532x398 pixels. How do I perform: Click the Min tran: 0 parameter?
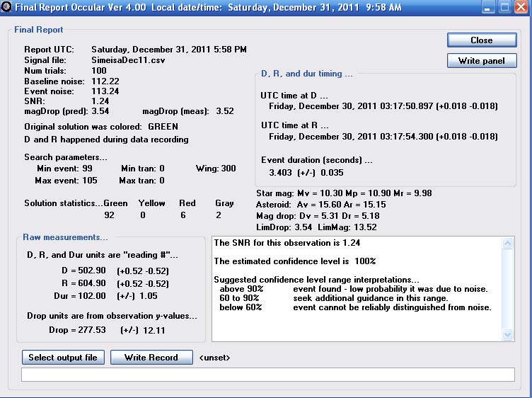(x=143, y=169)
